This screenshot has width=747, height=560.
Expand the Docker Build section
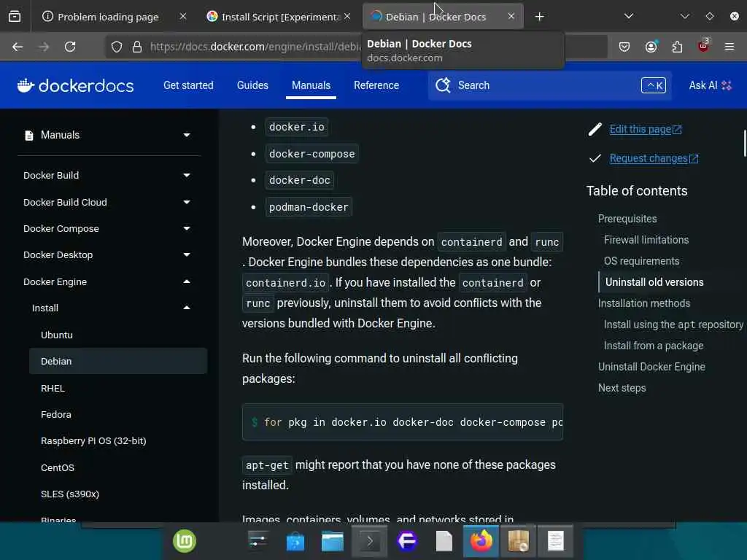(187, 175)
